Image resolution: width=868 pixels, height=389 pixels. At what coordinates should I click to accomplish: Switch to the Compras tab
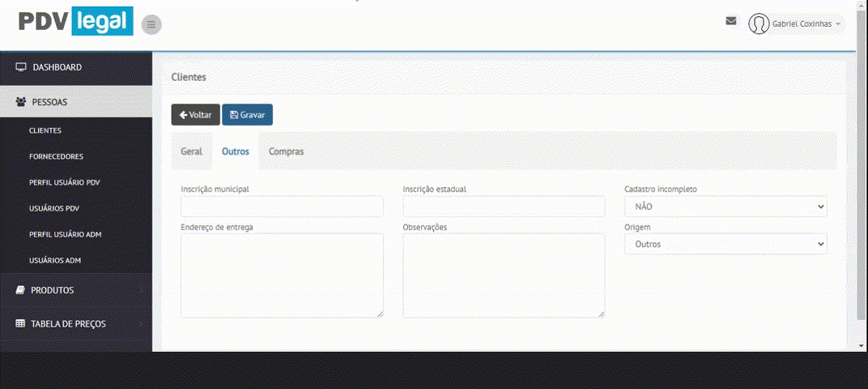coord(286,152)
